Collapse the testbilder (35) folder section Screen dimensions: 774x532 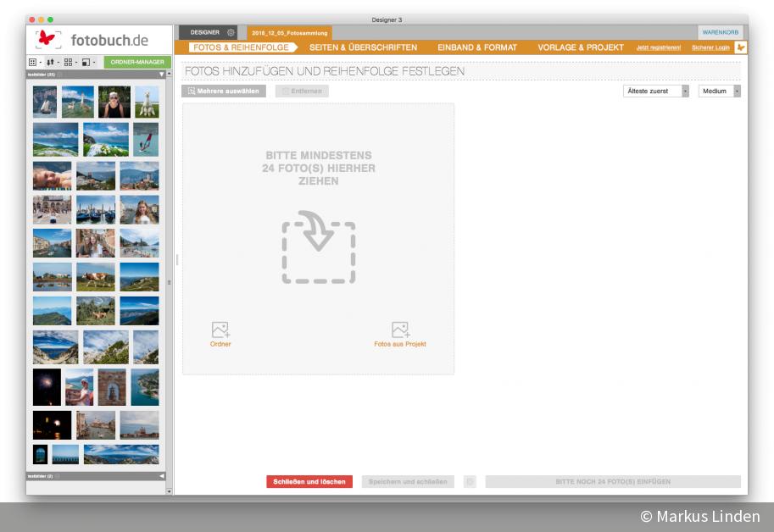[x=162, y=75]
